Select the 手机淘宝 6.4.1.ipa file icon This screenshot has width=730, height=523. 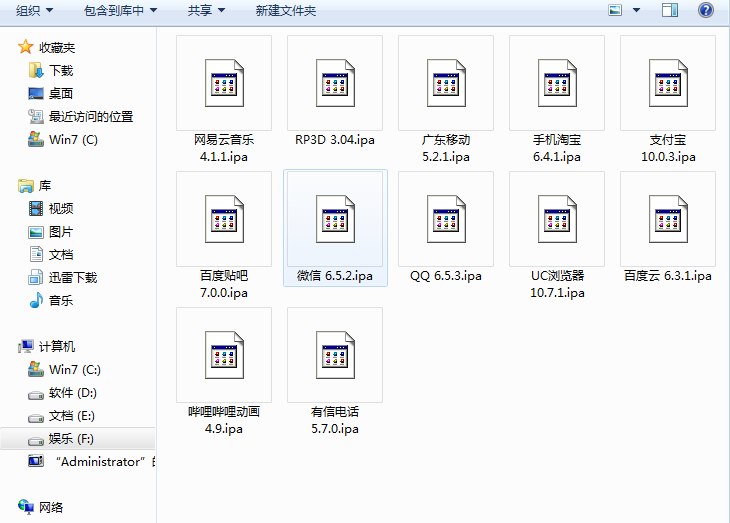tap(557, 83)
